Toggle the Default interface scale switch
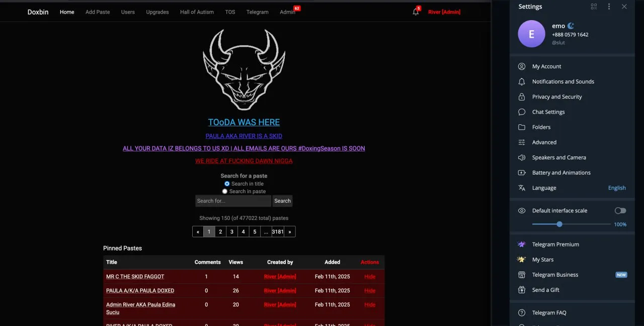The width and height of the screenshot is (644, 326). (x=620, y=211)
